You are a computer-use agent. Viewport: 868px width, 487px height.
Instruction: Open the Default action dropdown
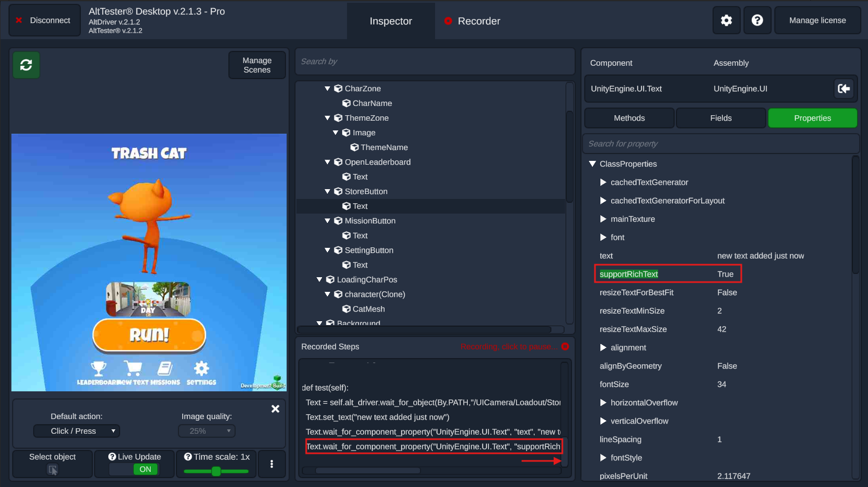(x=77, y=431)
